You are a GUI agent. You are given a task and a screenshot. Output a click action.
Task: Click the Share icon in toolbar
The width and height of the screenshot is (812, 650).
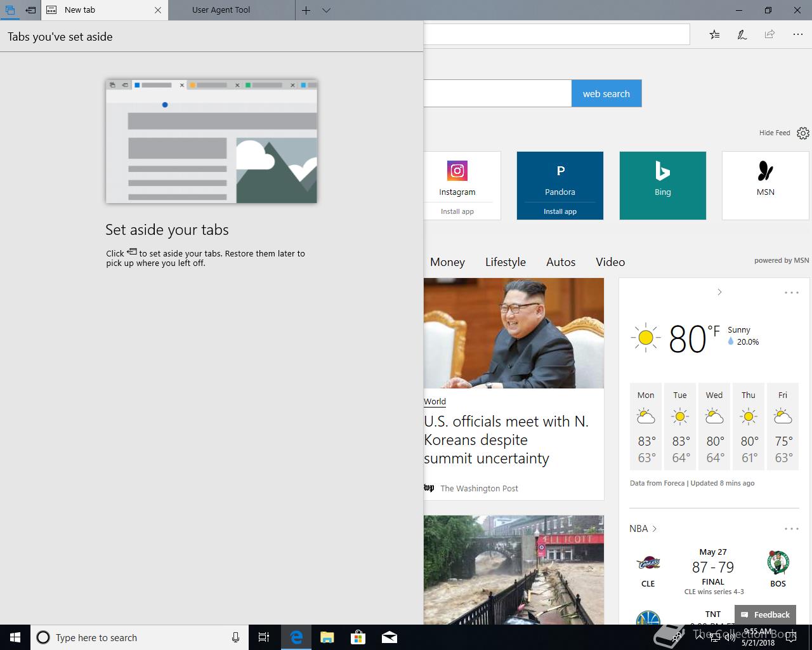pos(769,34)
